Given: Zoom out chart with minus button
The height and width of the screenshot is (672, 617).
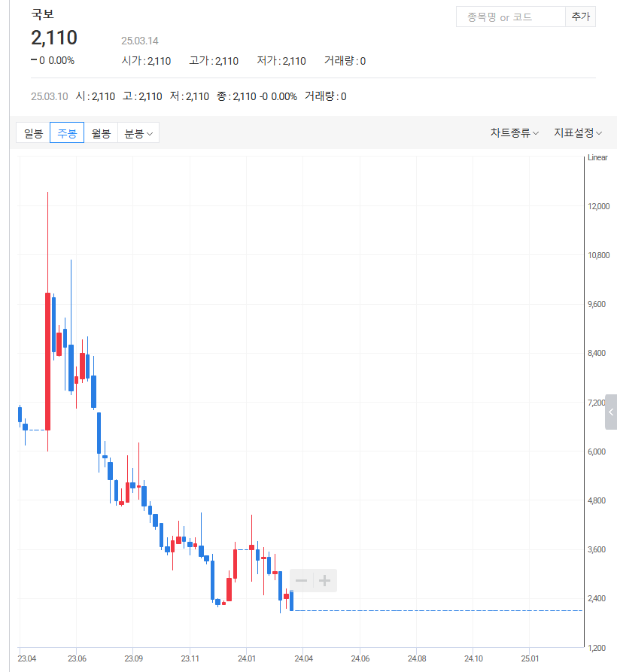Looking at the screenshot, I should [301, 581].
